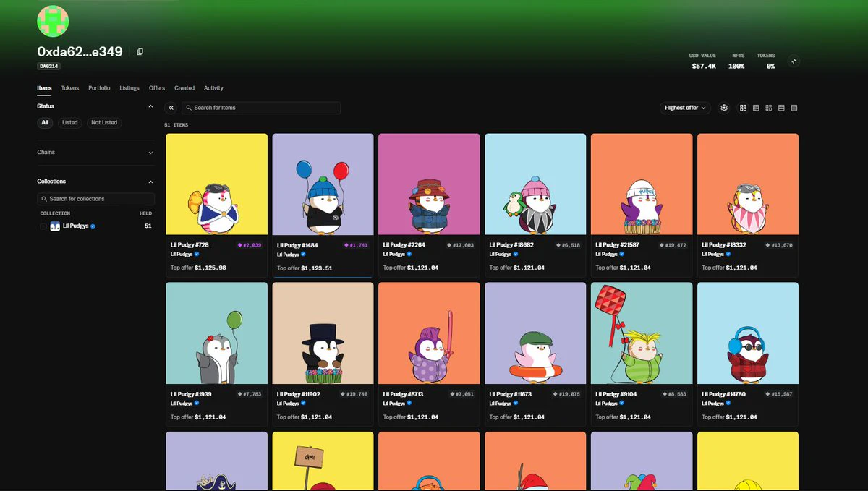Expand the Chains filter section

pos(150,153)
